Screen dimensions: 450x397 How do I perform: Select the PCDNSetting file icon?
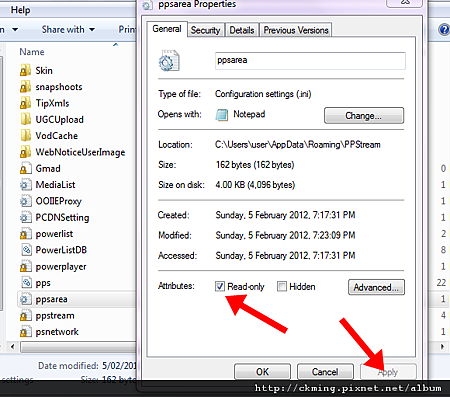click(x=25, y=217)
